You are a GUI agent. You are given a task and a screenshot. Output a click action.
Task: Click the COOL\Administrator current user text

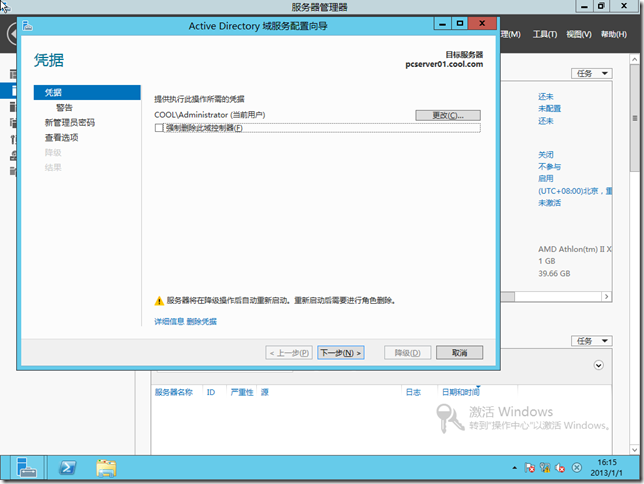[x=209, y=115]
